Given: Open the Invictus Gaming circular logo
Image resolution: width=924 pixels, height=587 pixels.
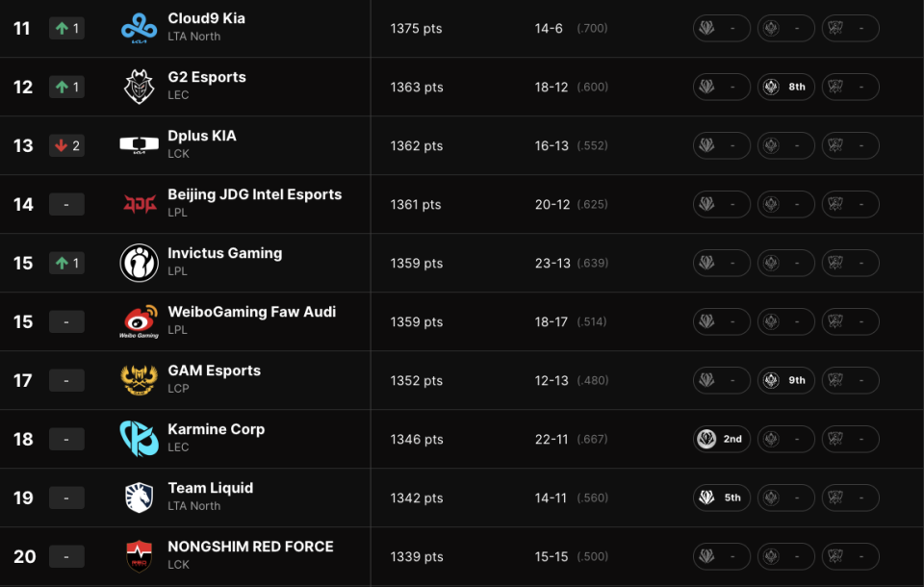Looking at the screenshot, I should pos(139,263).
